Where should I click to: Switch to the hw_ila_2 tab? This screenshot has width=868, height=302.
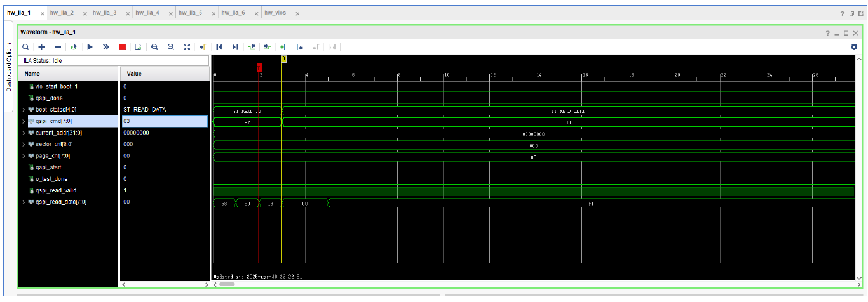pos(63,13)
